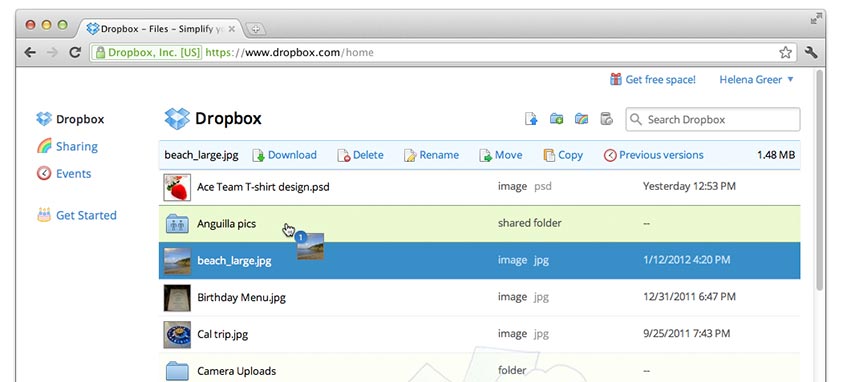This screenshot has height=382, width=843.
Task: Open Dropbox in the left sidebar
Action: (x=70, y=119)
